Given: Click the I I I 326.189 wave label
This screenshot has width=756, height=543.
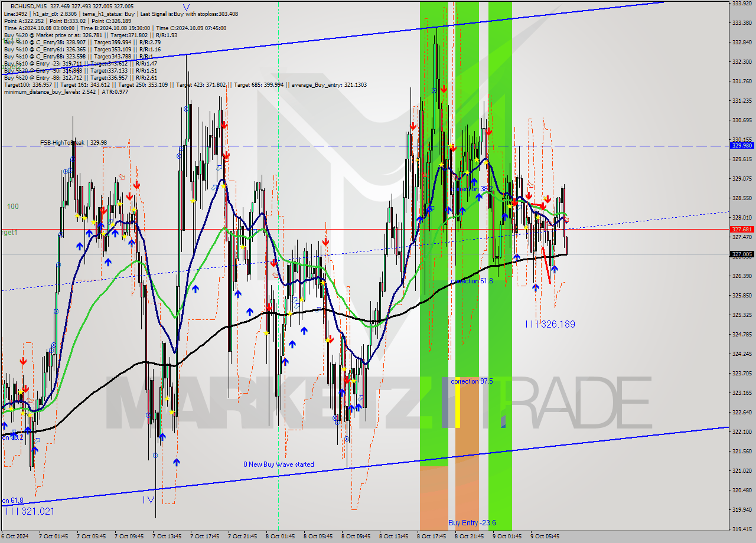Looking at the screenshot, I should click(x=550, y=324).
